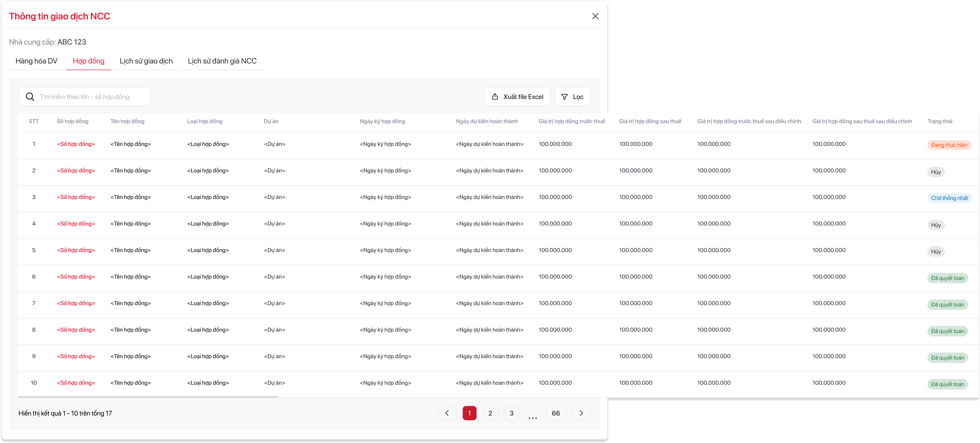Go to previous page using left chevron
The height and width of the screenshot is (443, 980).
point(447,413)
